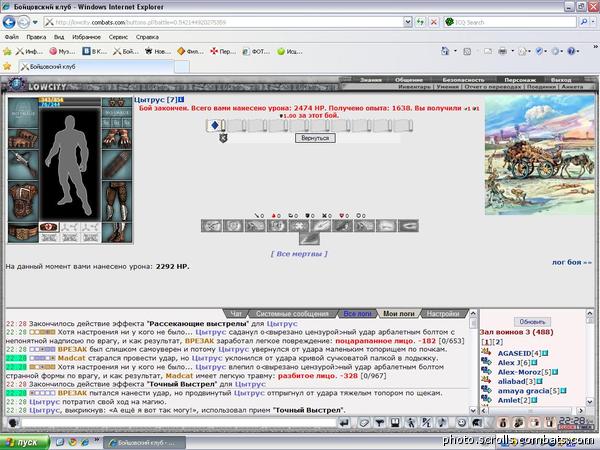Click the пуск Start button
The image size is (600, 450).
point(25,442)
